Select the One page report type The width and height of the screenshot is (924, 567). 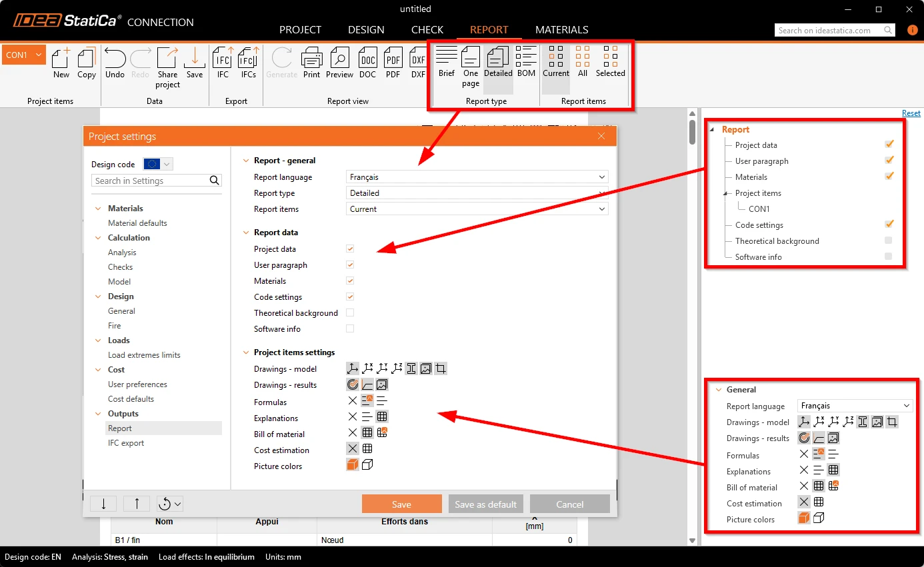(x=471, y=67)
